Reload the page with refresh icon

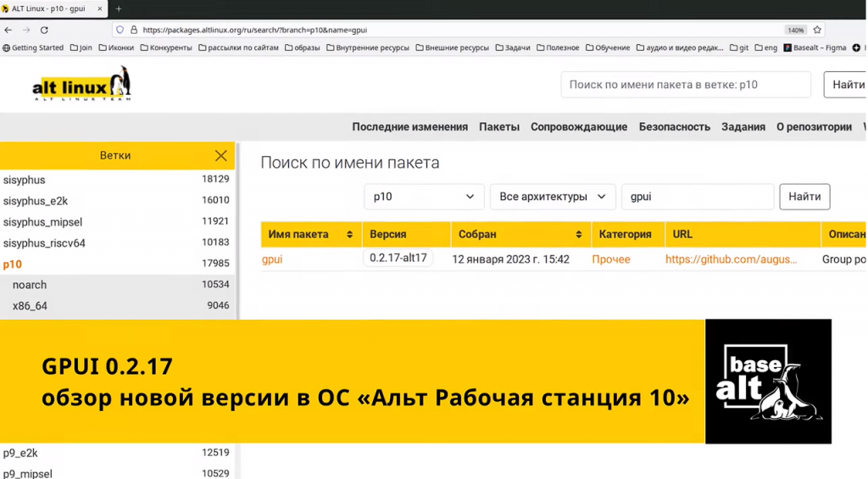pyautogui.click(x=44, y=30)
